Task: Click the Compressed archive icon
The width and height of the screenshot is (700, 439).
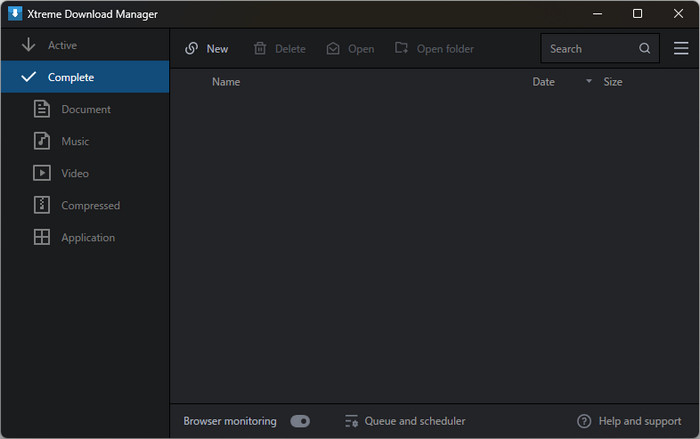Action: (42, 205)
